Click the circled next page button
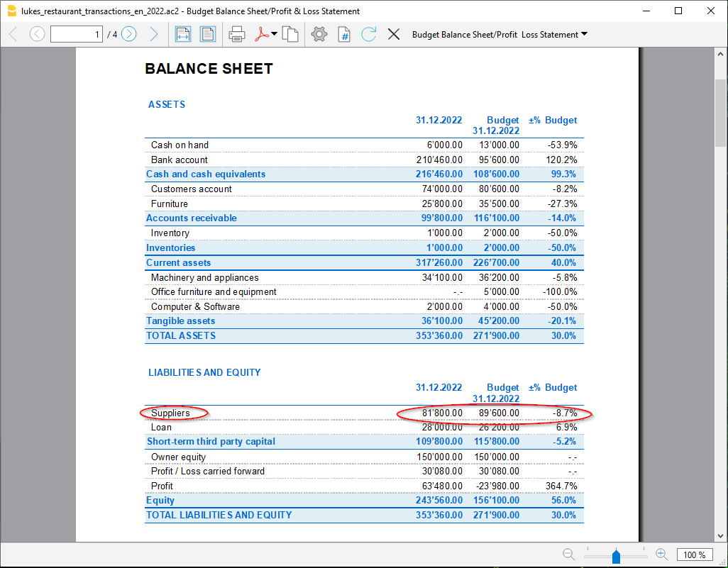 pos(128,34)
